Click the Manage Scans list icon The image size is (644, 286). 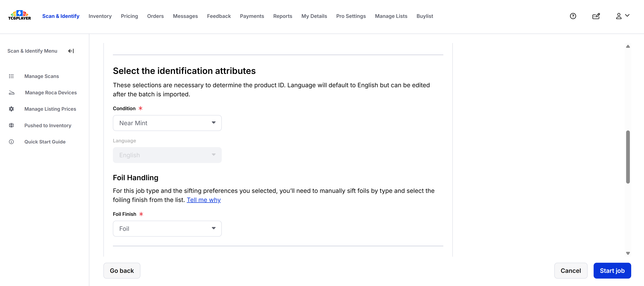(x=11, y=76)
